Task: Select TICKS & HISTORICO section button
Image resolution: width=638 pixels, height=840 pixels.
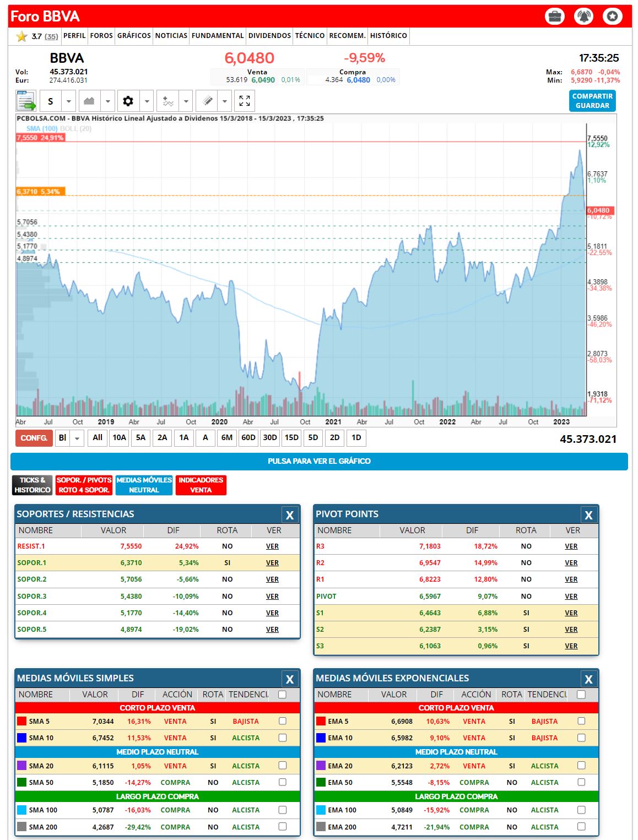Action: pos(33,485)
